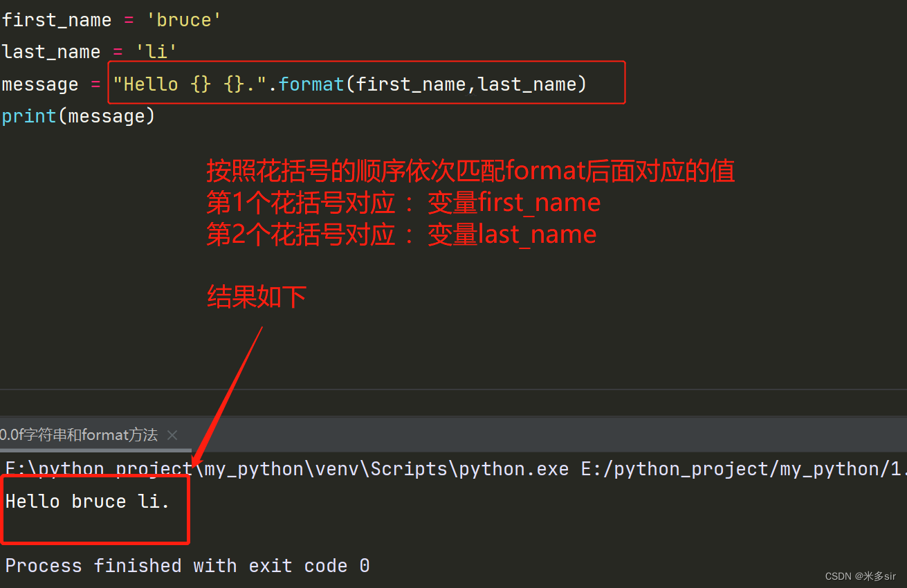This screenshot has width=907, height=588.
Task: Close the 0.0f字符串和format方法 tab
Action: pyautogui.click(x=172, y=435)
